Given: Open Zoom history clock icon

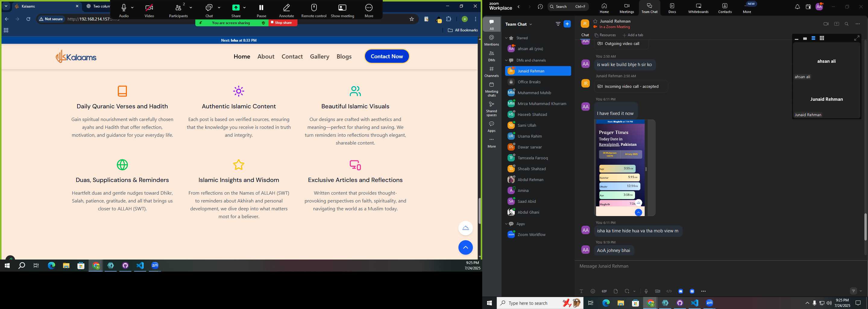Looking at the screenshot, I should coord(540,7).
